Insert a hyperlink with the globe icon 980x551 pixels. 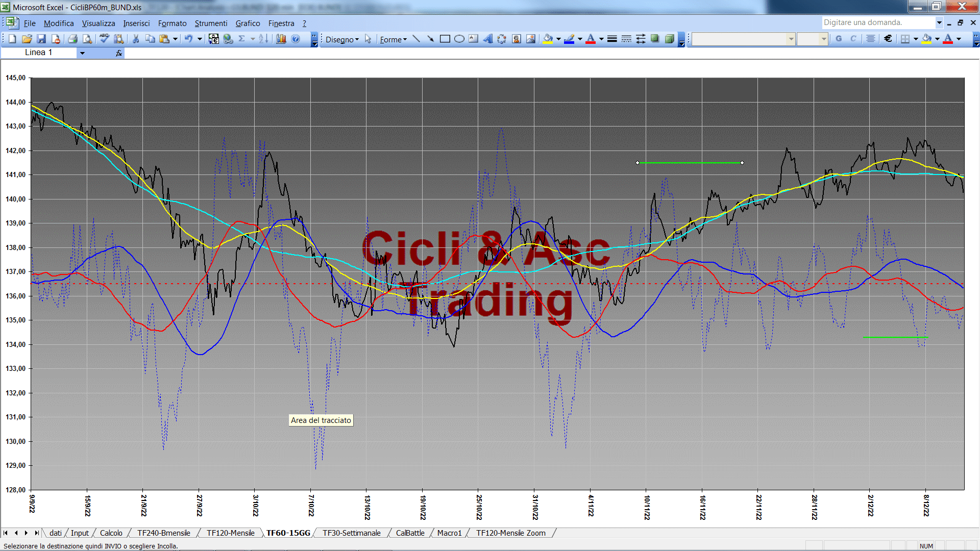point(228,39)
